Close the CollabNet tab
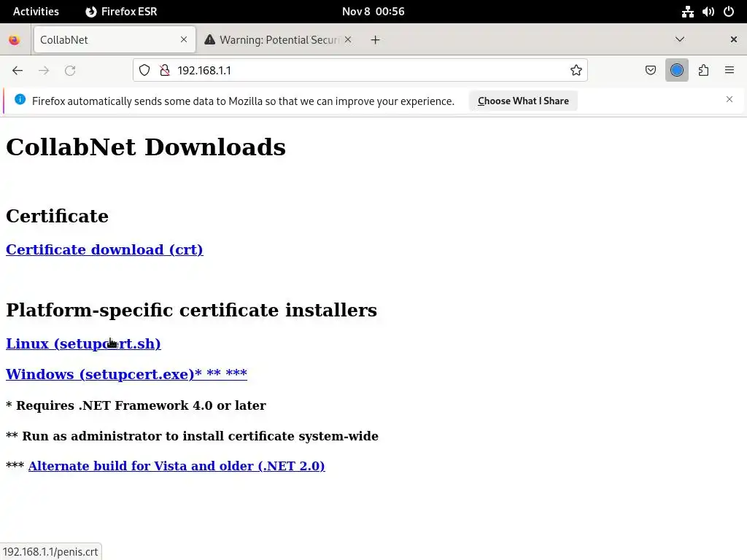Viewport: 747px width, 560px height. pyautogui.click(x=184, y=39)
